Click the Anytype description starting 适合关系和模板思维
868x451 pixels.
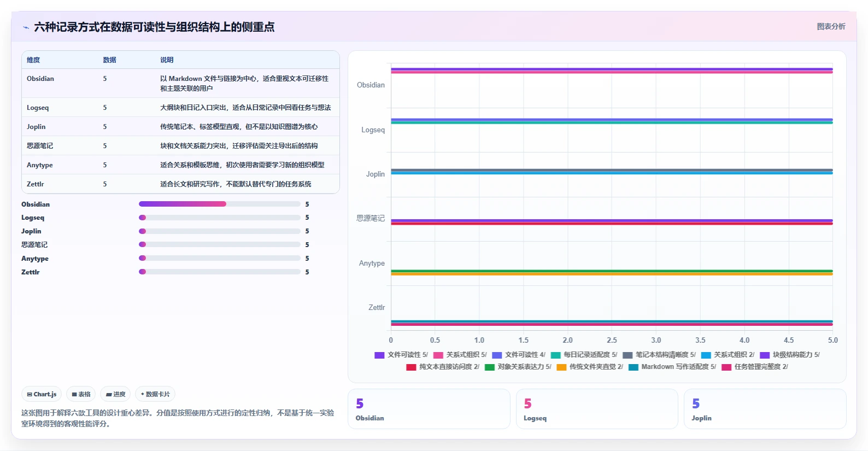tap(242, 165)
